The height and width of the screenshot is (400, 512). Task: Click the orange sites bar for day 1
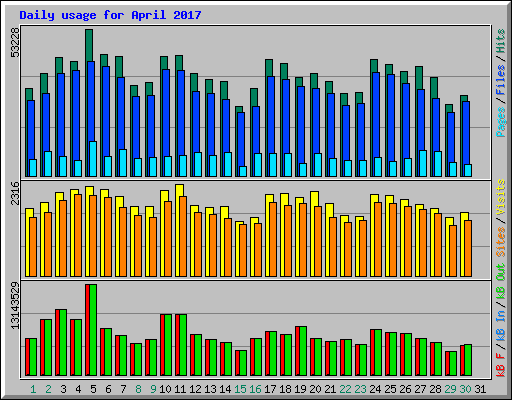pos(33,247)
